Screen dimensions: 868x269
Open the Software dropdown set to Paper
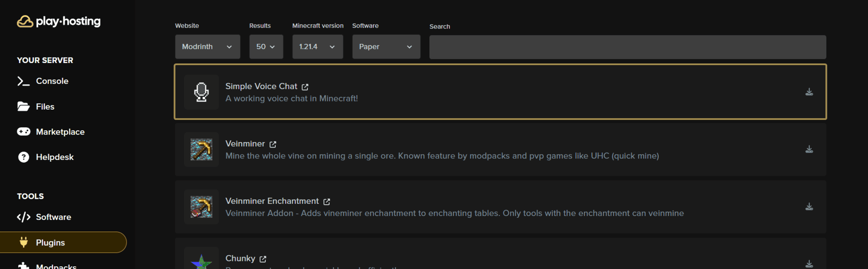tap(386, 47)
